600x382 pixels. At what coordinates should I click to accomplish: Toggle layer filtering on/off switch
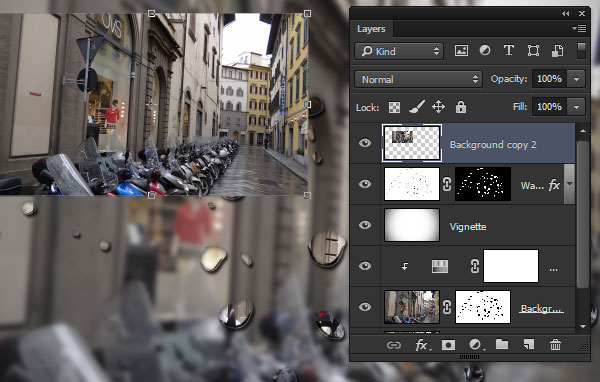pos(581,51)
